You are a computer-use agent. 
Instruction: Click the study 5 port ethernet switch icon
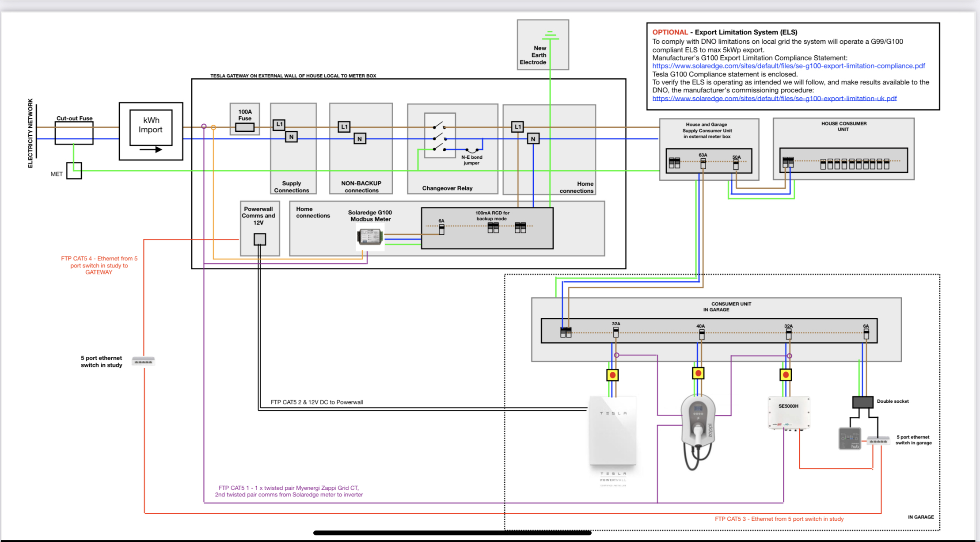coord(143,362)
